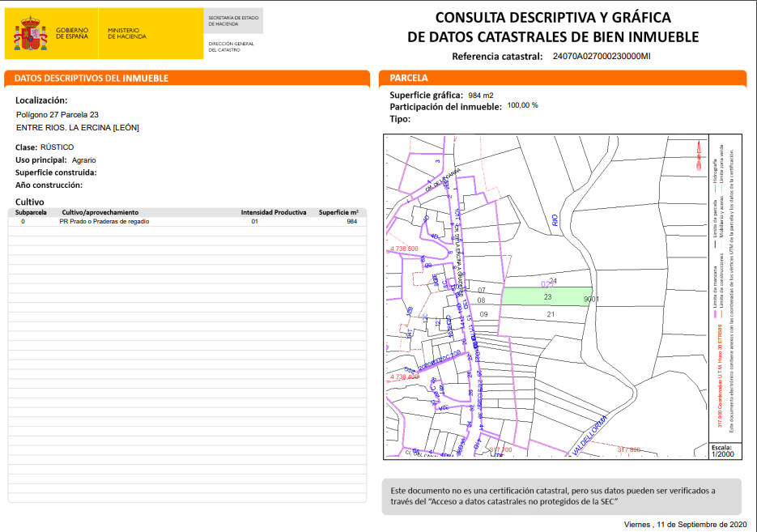The height and width of the screenshot is (532, 757).
Task: Click parcel 24 on the map
Action: click(x=553, y=280)
